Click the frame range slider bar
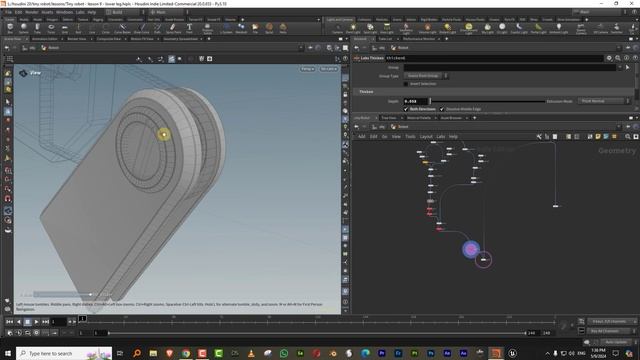The height and width of the screenshot is (360, 640). tap(317, 333)
